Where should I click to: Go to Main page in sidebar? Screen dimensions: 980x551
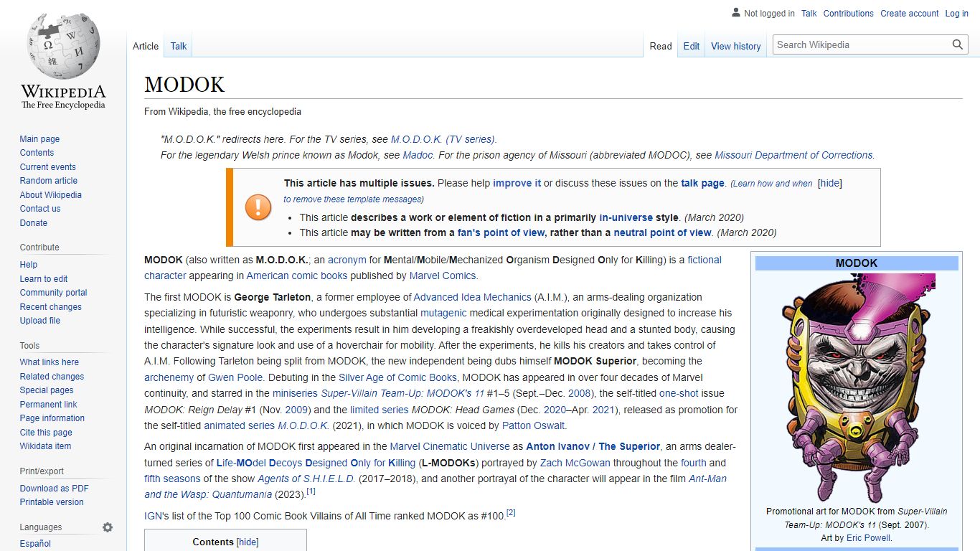coord(39,139)
